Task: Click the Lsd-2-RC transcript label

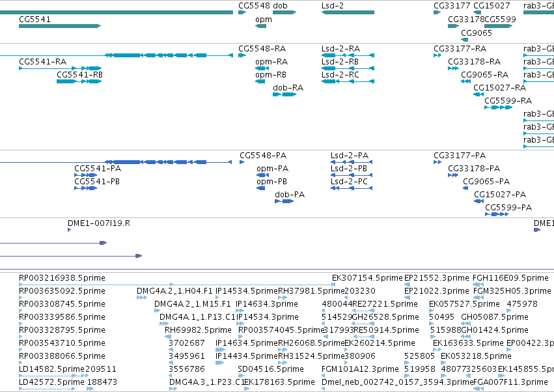Action: 340,75
